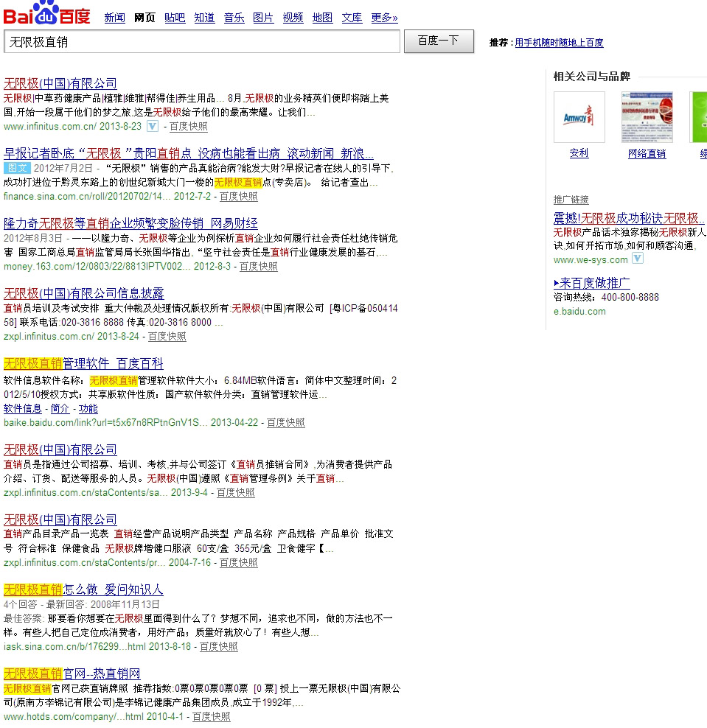The width and height of the screenshot is (707, 728).
Task: Open the 软件信息 sublink under Baike result
Action: tap(23, 409)
